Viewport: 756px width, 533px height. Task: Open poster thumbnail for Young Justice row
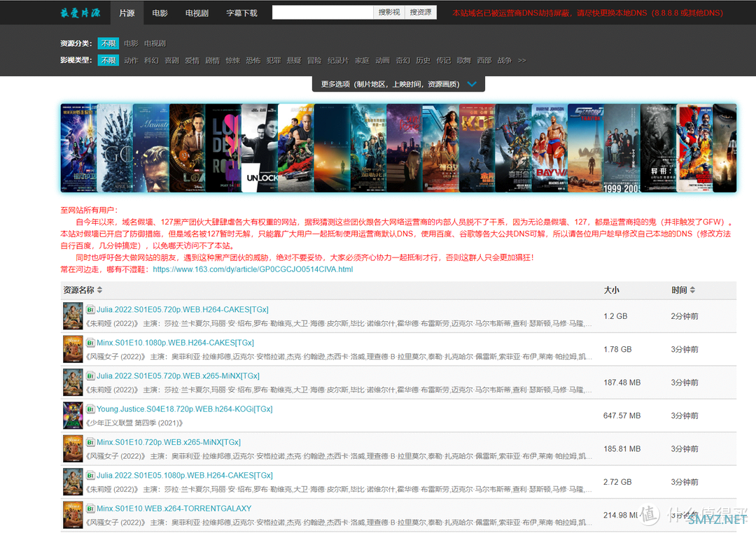point(73,415)
